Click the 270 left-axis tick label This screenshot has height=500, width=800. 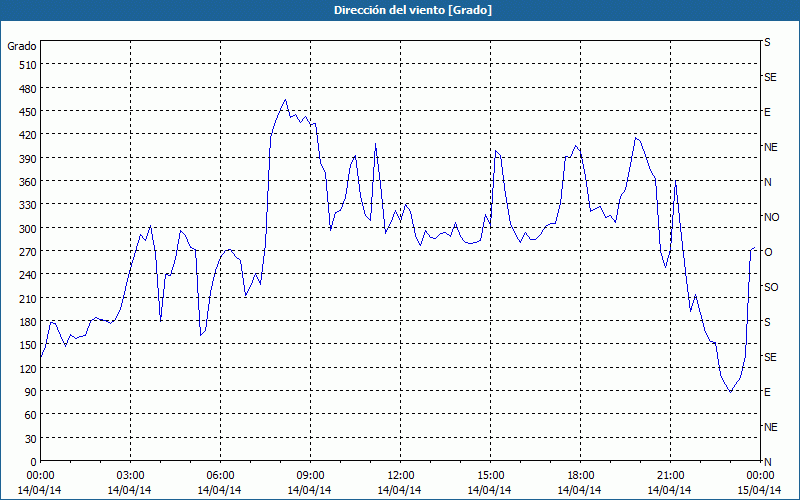[28, 252]
